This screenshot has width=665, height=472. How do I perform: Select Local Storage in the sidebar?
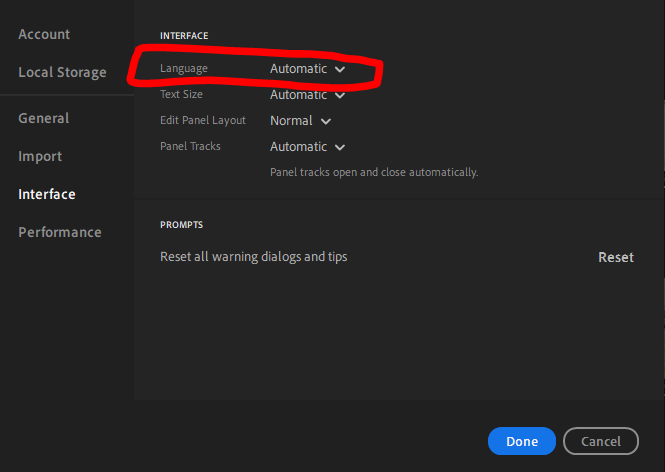click(x=62, y=72)
